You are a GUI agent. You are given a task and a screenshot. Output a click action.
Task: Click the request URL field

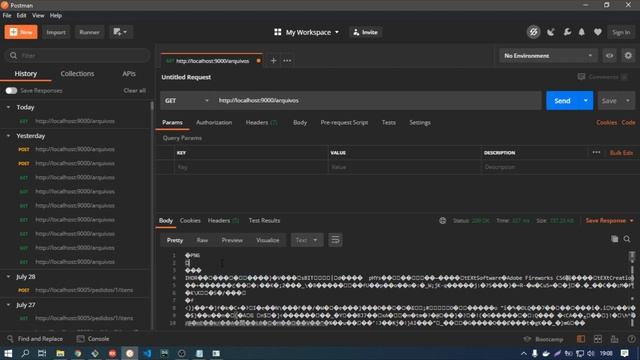click(x=377, y=100)
